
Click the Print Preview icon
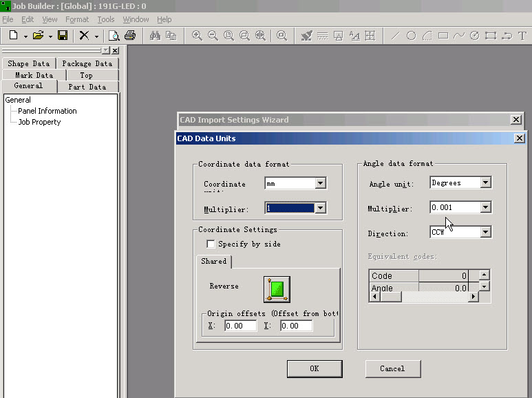coord(114,35)
